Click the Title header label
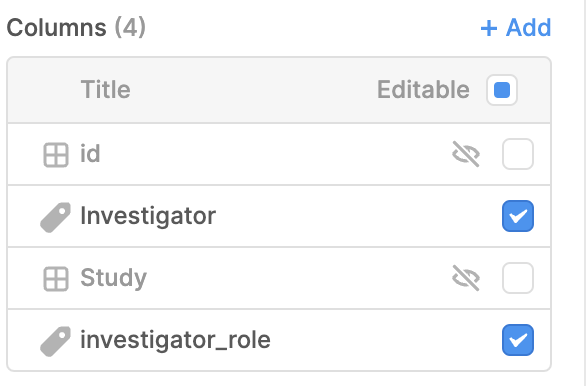The image size is (586, 386). pos(106,90)
